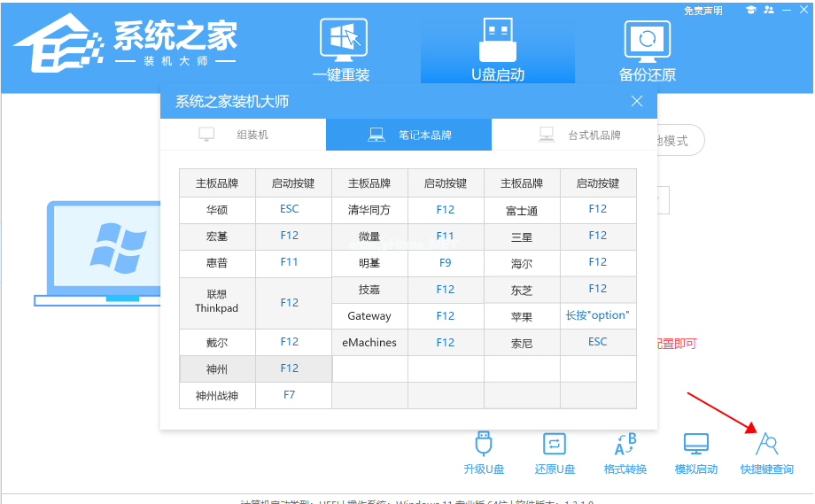Open 快捷键查询 hotkey lookup icon

[766, 452]
